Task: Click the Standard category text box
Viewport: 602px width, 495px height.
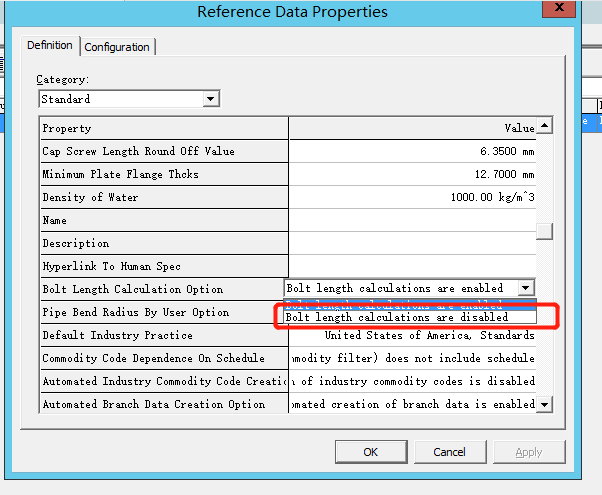Action: pyautogui.click(x=121, y=99)
